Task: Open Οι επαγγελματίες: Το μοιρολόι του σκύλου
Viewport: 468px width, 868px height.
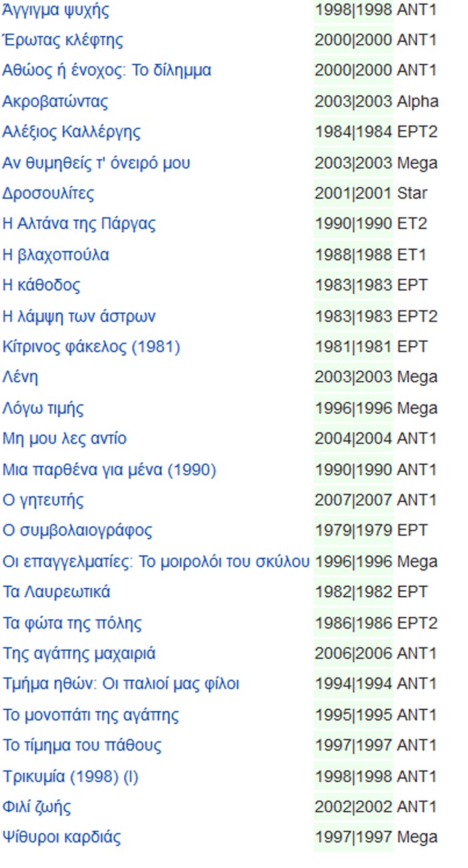Action: (x=156, y=562)
